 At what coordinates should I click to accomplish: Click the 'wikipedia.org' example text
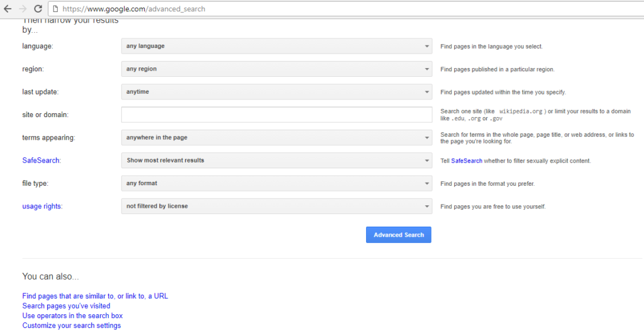pos(520,111)
